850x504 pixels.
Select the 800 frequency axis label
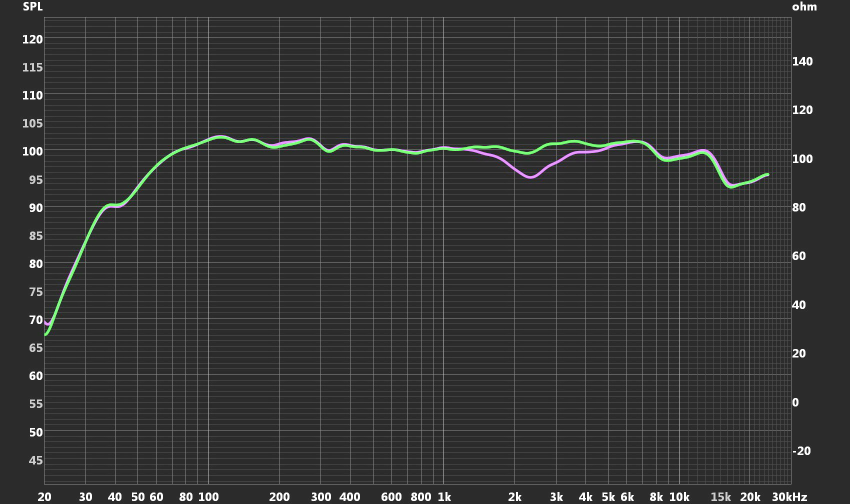(421, 497)
